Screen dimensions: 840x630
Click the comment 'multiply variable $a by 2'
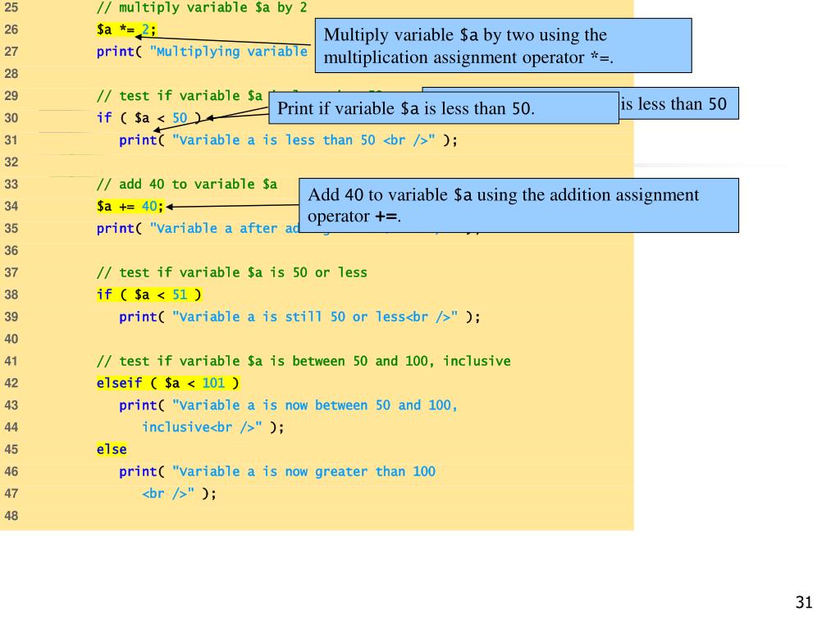pyautogui.click(x=202, y=7)
